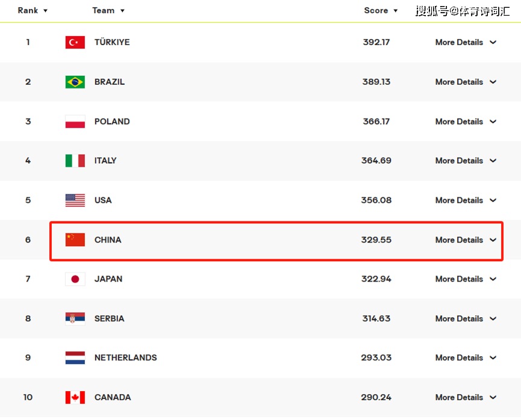The image size is (521, 420).
Task: Click the NETHERLANDS team name
Action: point(126,357)
